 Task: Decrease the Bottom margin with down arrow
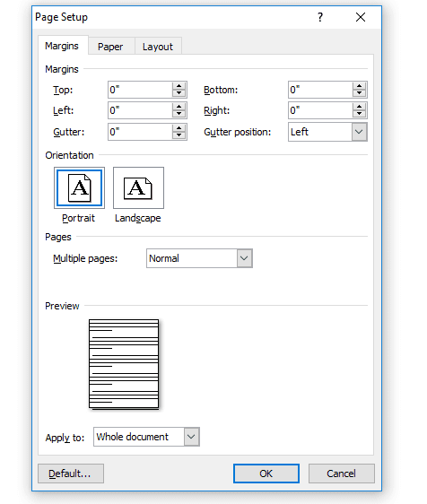359,93
